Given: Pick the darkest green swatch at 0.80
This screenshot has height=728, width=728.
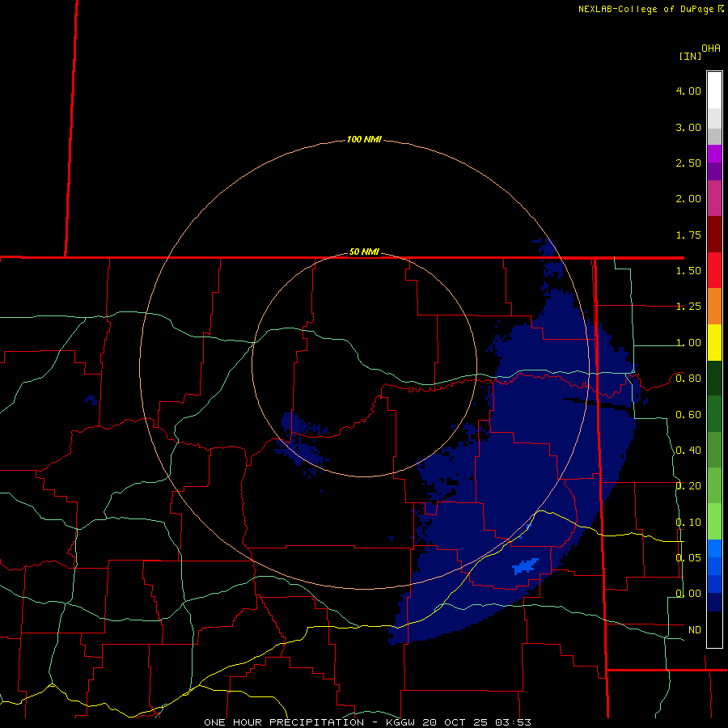Looking at the screenshot, I should 714,378.
